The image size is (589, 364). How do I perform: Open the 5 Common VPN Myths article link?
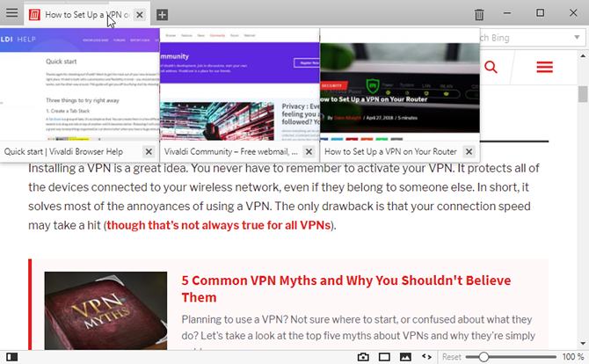[x=346, y=289]
